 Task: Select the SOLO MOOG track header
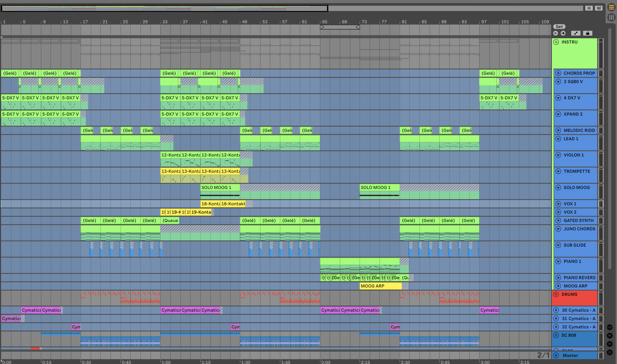point(577,187)
